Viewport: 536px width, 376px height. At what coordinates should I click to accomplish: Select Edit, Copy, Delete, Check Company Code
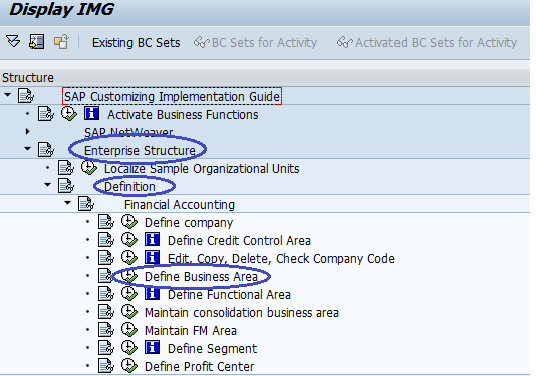coord(281,259)
